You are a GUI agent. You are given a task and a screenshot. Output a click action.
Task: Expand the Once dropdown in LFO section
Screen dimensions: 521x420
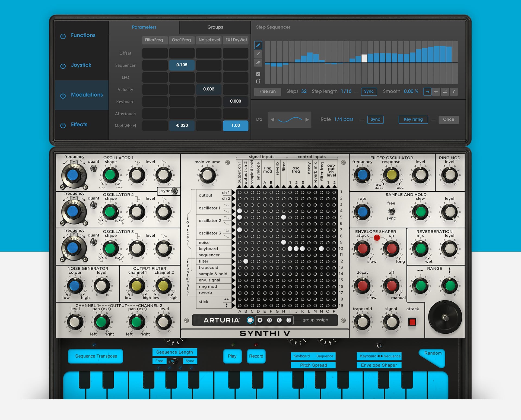pyautogui.click(x=450, y=119)
